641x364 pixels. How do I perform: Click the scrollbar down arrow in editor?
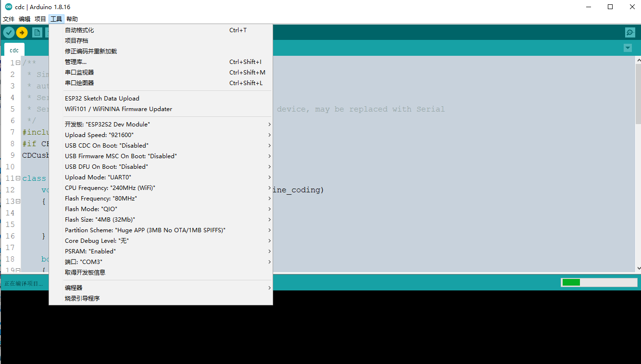click(x=638, y=268)
